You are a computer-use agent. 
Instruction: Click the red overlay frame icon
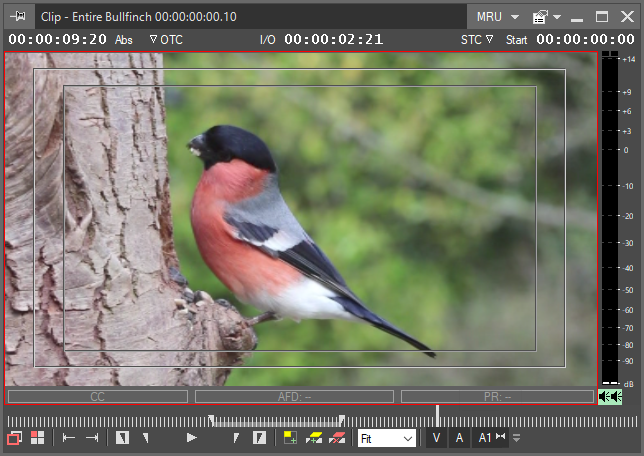click(x=14, y=438)
